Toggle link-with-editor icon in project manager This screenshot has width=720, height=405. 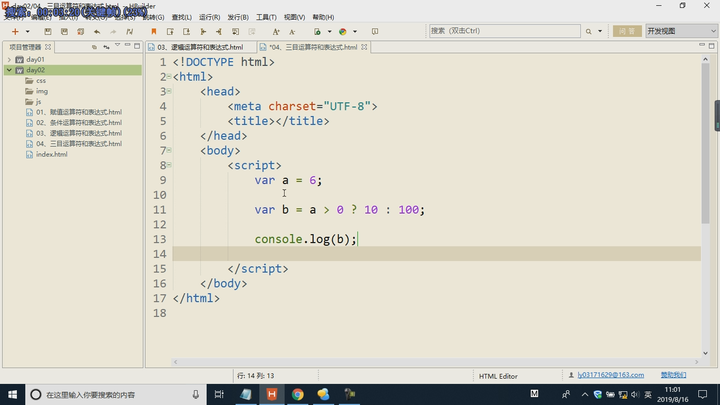pos(106,47)
